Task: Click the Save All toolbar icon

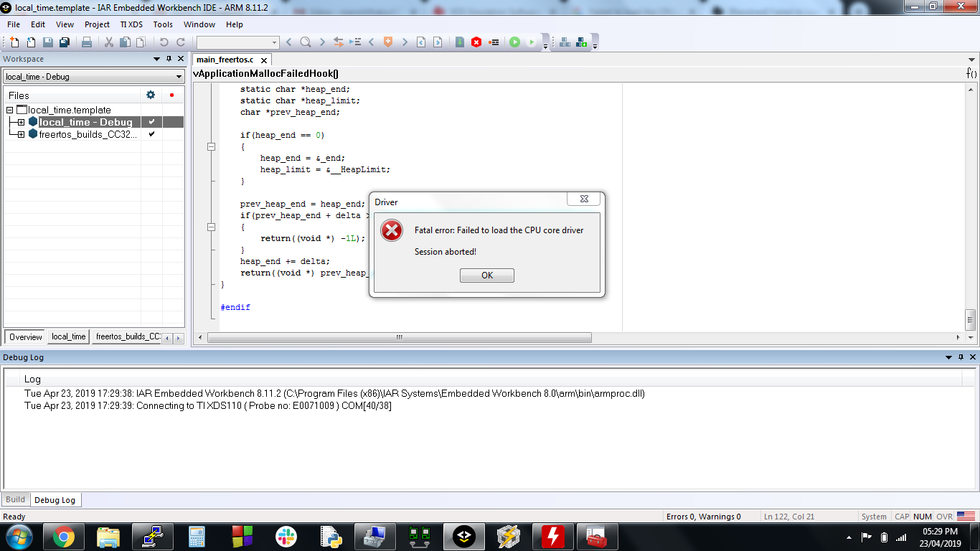Action: click(64, 42)
